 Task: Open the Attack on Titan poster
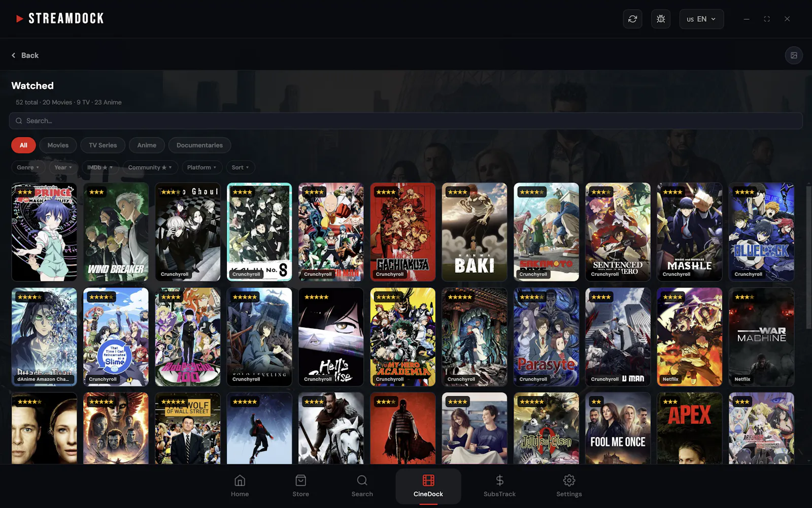point(44,337)
